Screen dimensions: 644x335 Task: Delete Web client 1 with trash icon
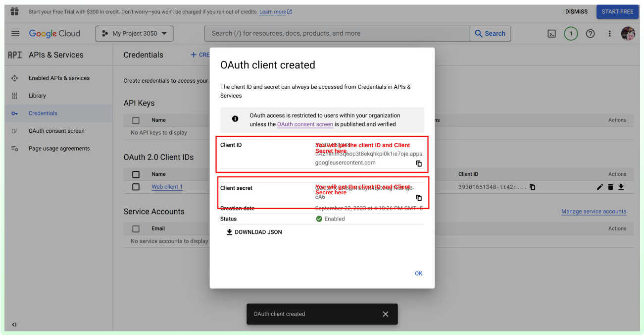click(x=610, y=187)
